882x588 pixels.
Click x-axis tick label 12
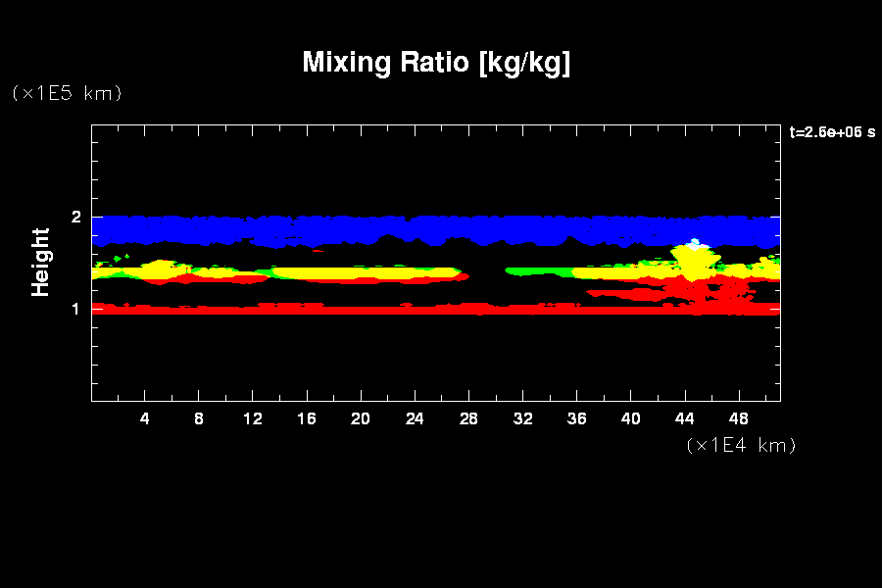pos(253,418)
